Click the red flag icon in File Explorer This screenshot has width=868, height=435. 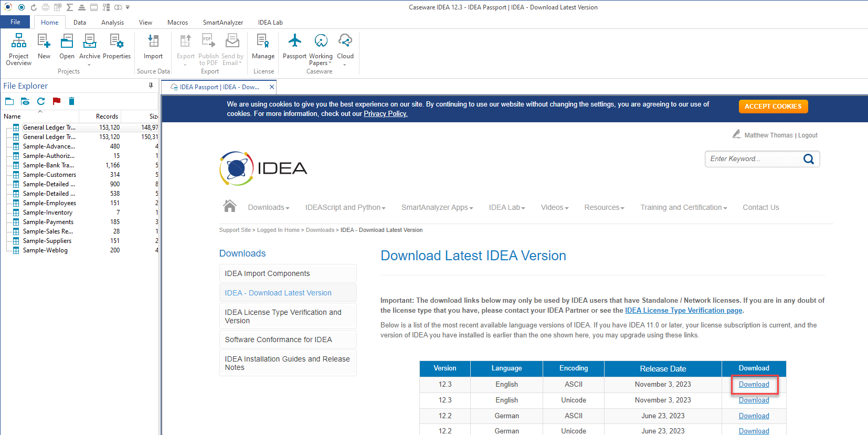coord(57,101)
